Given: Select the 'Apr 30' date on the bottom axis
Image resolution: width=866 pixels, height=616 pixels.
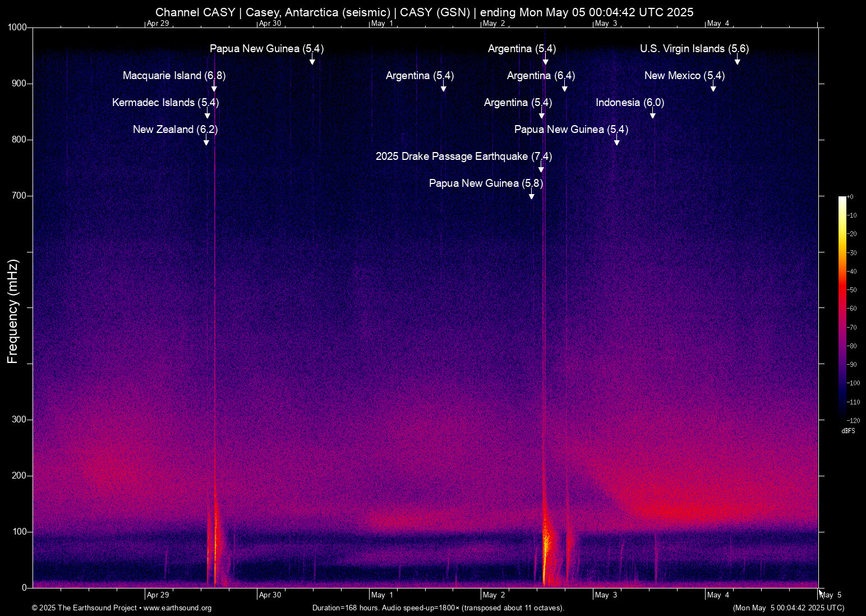Looking at the screenshot, I should pyautogui.click(x=270, y=595).
